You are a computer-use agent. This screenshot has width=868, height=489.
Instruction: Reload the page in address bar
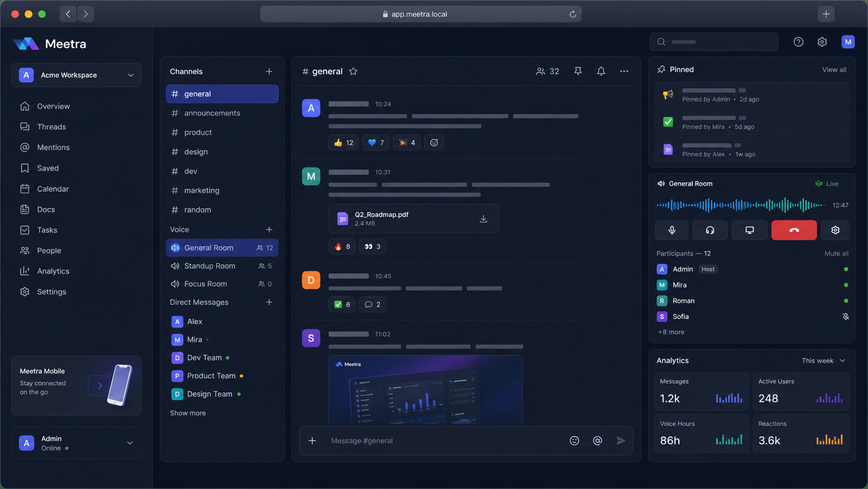573,14
